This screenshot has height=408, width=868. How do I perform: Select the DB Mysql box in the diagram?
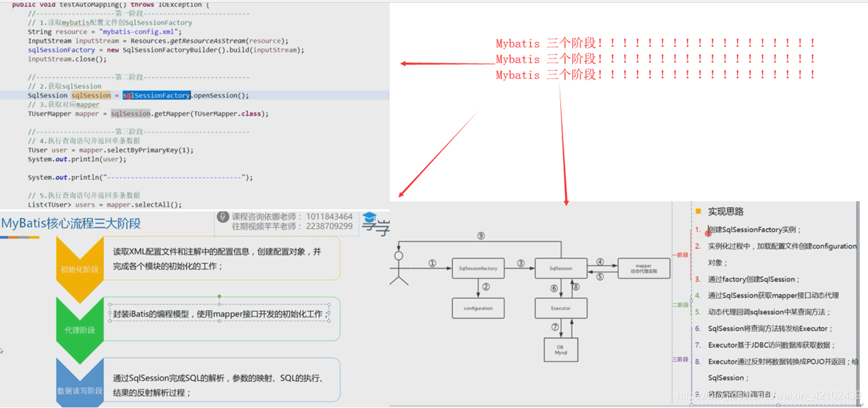pyautogui.click(x=560, y=350)
